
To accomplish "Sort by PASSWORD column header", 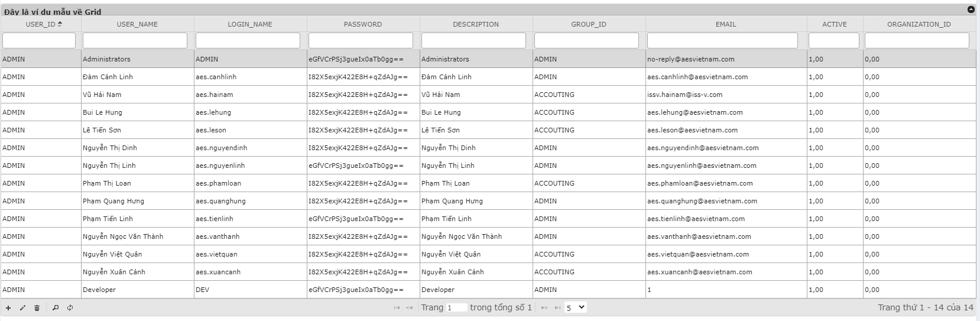I will (x=363, y=24).
